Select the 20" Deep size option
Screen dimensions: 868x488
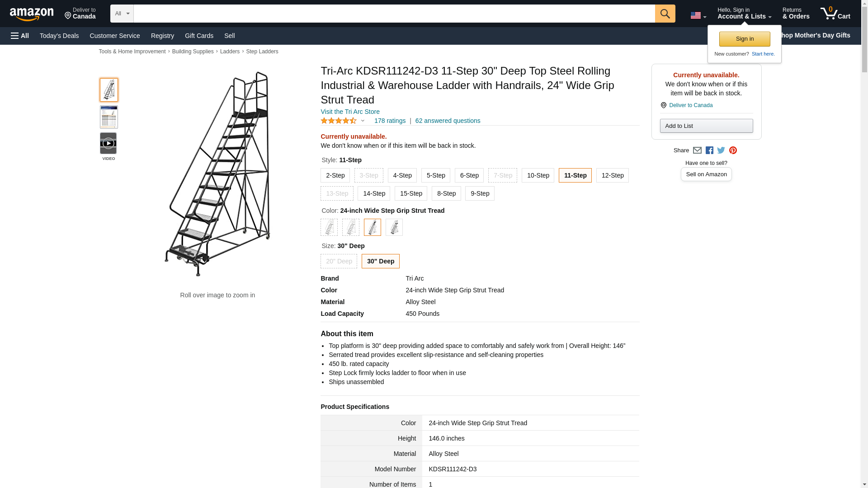click(x=339, y=261)
